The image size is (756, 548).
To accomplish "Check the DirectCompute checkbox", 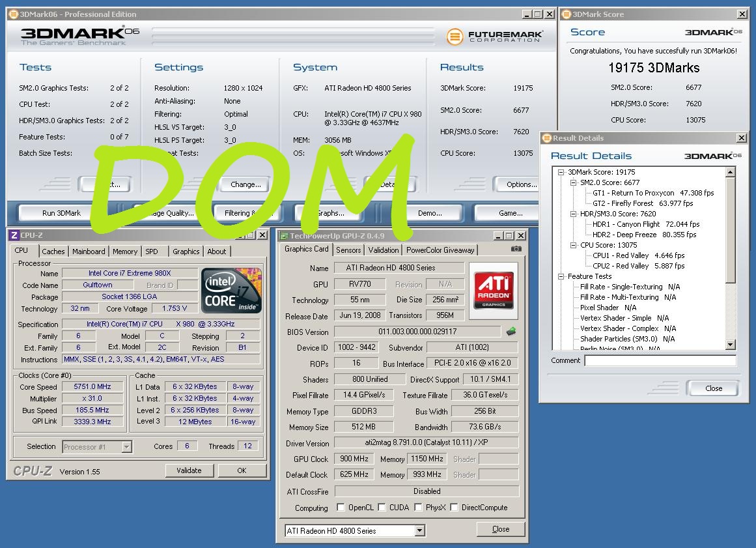I will point(454,508).
